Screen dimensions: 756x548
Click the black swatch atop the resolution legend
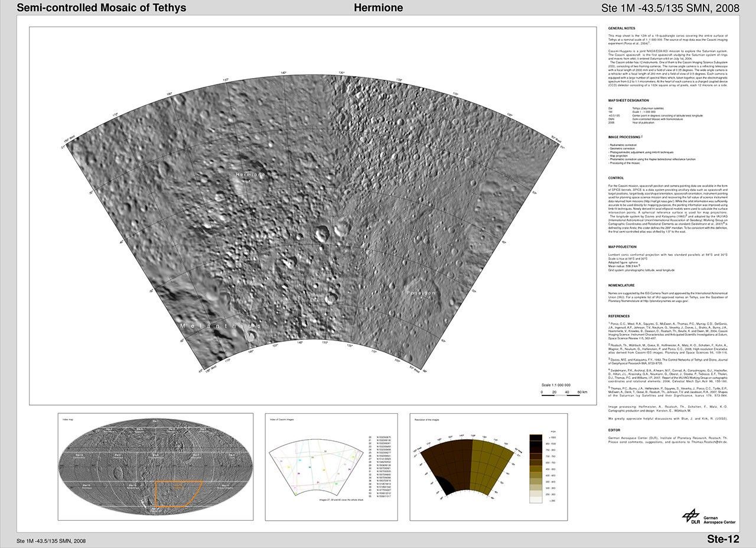537,437
